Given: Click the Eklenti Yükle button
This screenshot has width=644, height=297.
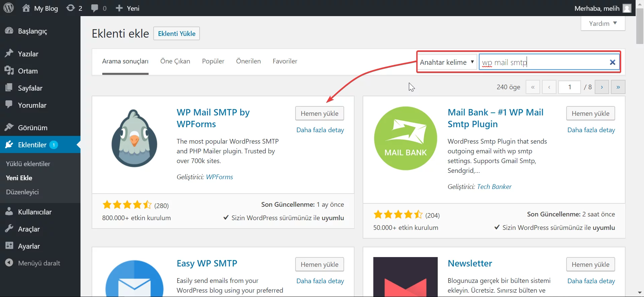Looking at the screenshot, I should tap(176, 34).
